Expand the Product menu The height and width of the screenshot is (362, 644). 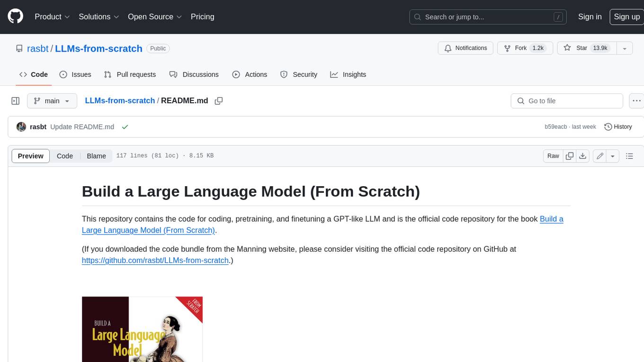[52, 17]
